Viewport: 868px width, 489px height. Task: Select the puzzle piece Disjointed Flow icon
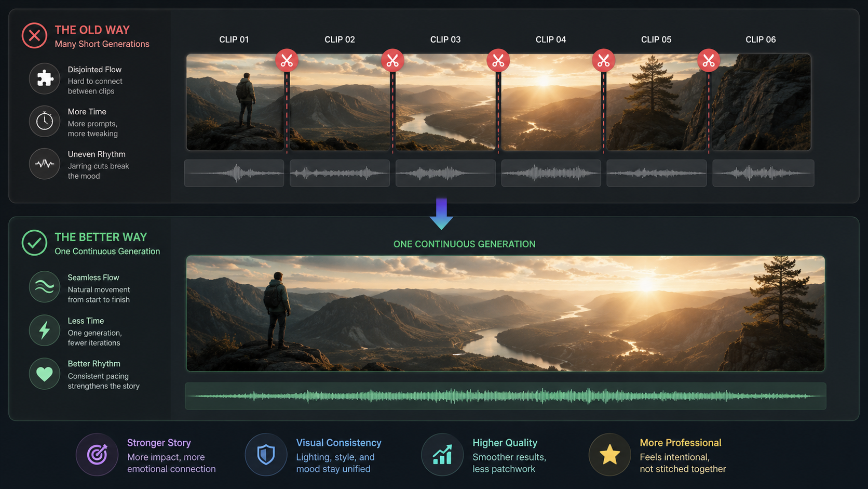pos(45,78)
